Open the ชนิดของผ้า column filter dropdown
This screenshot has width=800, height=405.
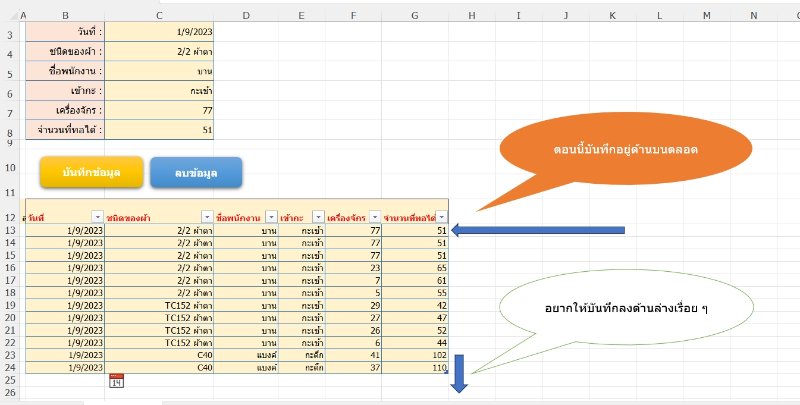coord(206,217)
